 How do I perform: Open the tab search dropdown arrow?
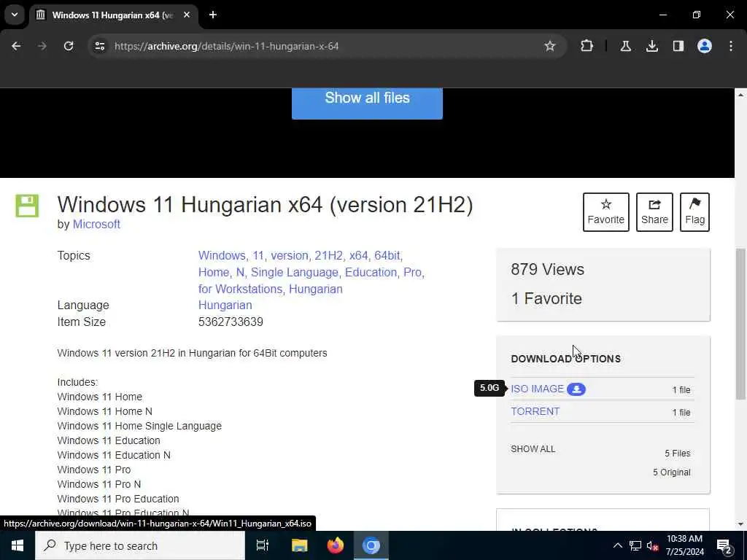coord(15,15)
